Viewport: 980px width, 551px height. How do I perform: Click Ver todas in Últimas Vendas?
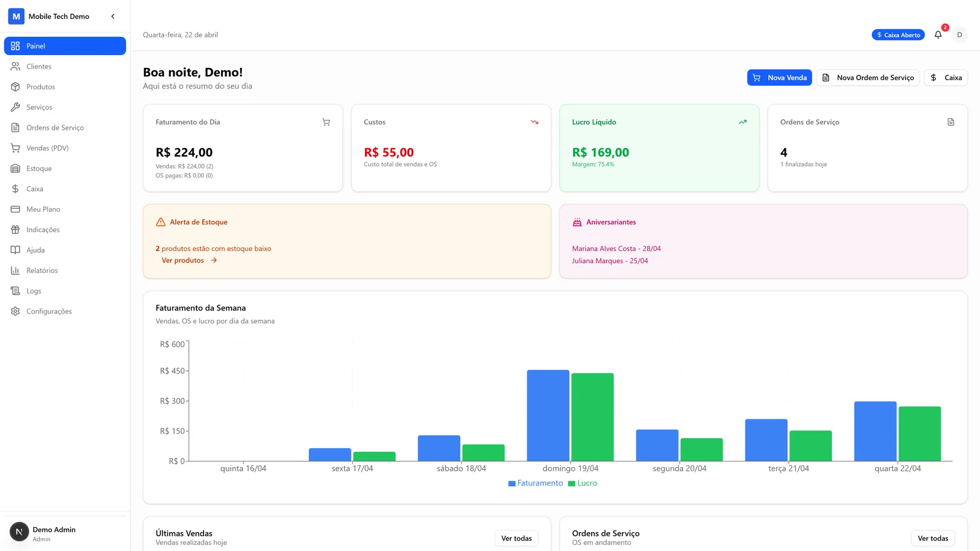pos(516,539)
